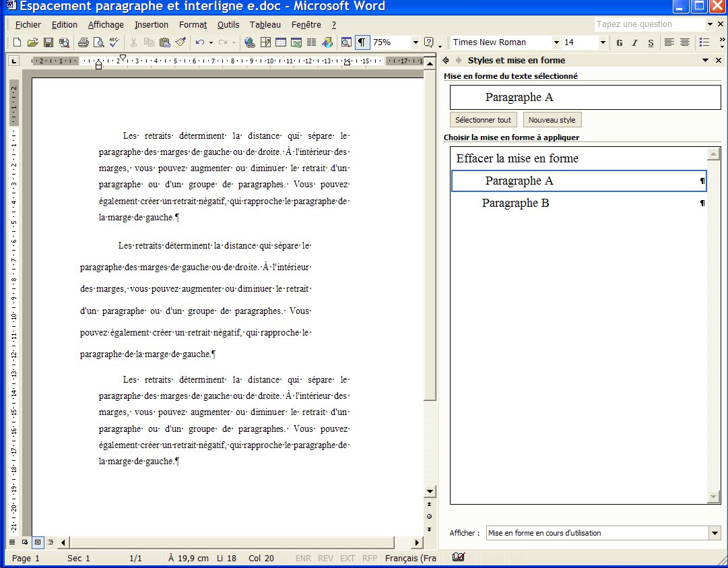Apply bulleted list

[x=704, y=42]
